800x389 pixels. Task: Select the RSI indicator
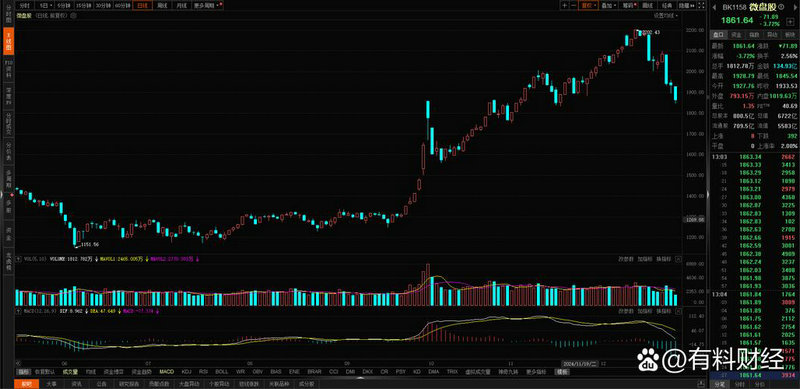click(203, 372)
